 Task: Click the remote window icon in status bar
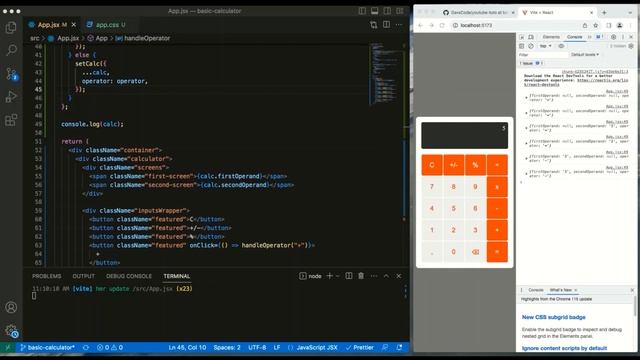(7, 348)
